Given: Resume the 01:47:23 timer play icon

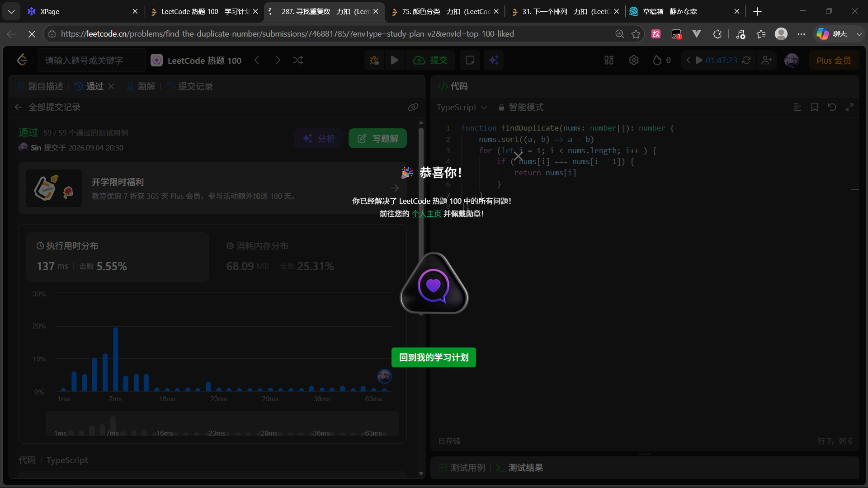Looking at the screenshot, I should pyautogui.click(x=699, y=60).
